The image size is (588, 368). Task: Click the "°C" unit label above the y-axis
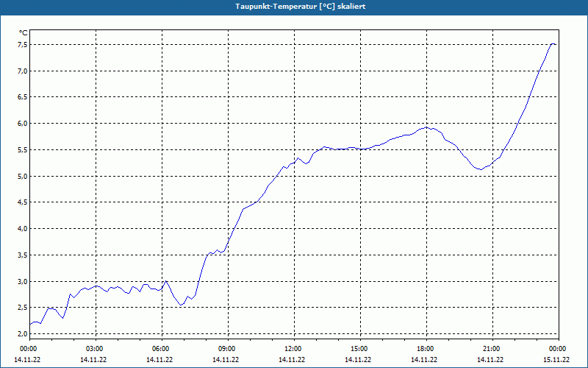24,33
